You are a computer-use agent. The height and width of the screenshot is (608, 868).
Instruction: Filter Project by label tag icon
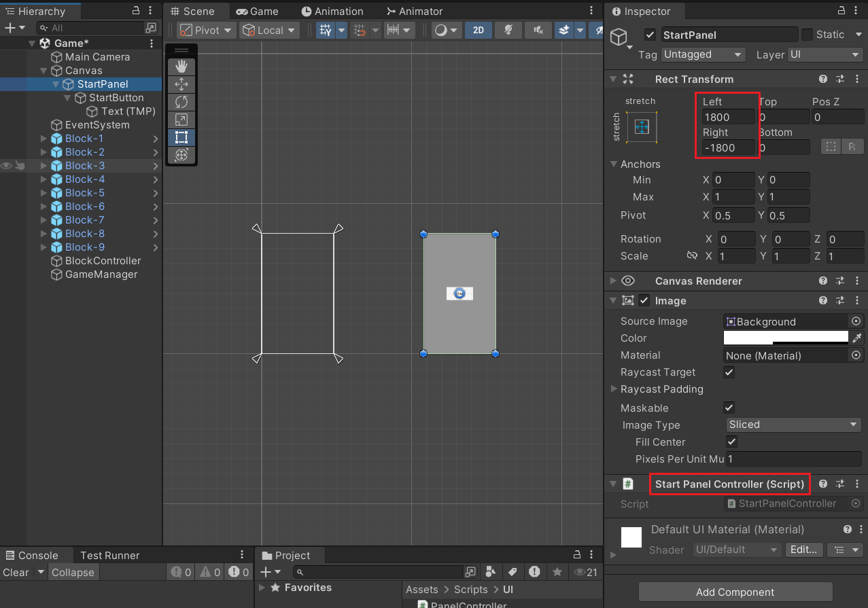pos(513,572)
